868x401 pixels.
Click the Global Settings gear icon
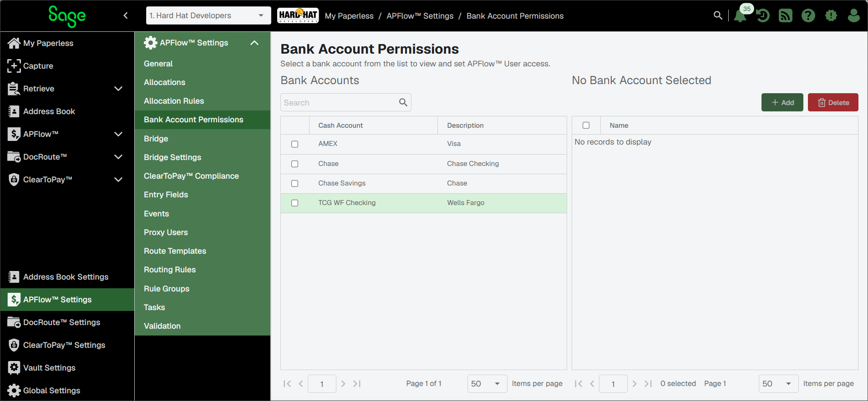(x=14, y=391)
